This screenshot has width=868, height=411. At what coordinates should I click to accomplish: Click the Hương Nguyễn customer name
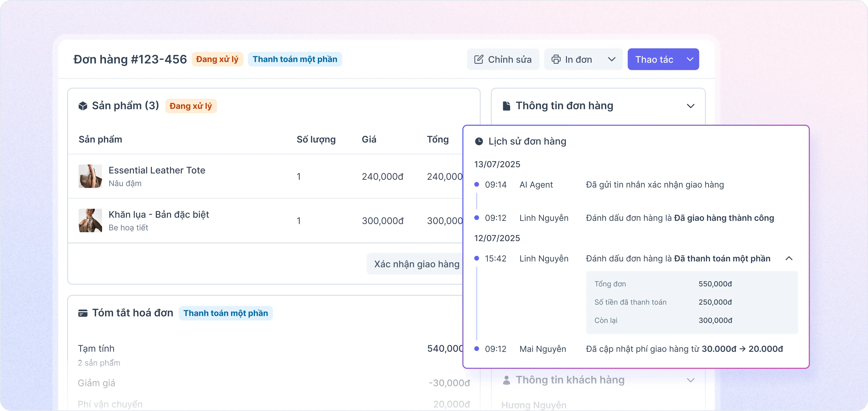pos(534,405)
